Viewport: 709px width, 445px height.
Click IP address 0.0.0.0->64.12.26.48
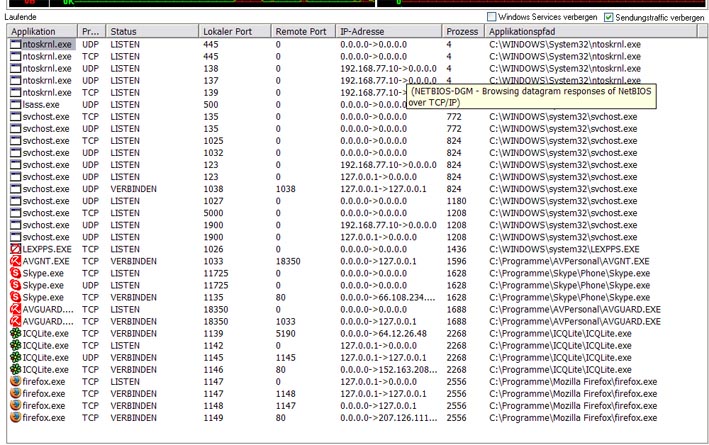[x=384, y=333]
